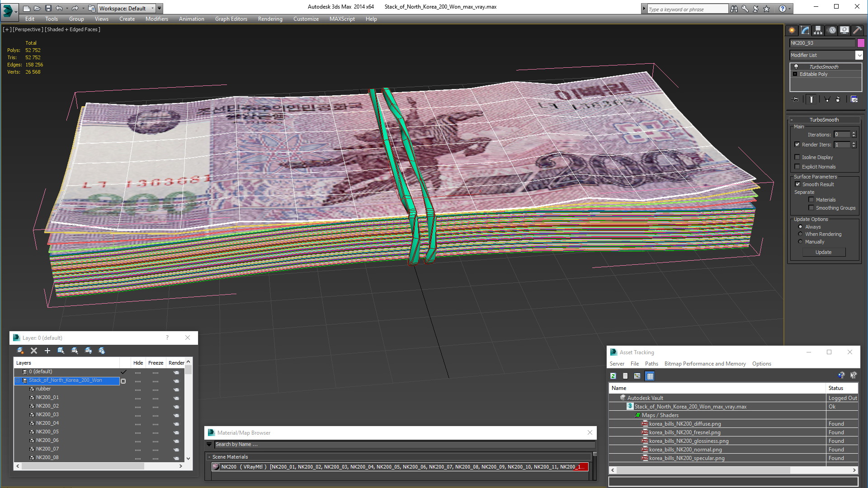Toggle the Smooth Result checkbox

[x=797, y=184]
